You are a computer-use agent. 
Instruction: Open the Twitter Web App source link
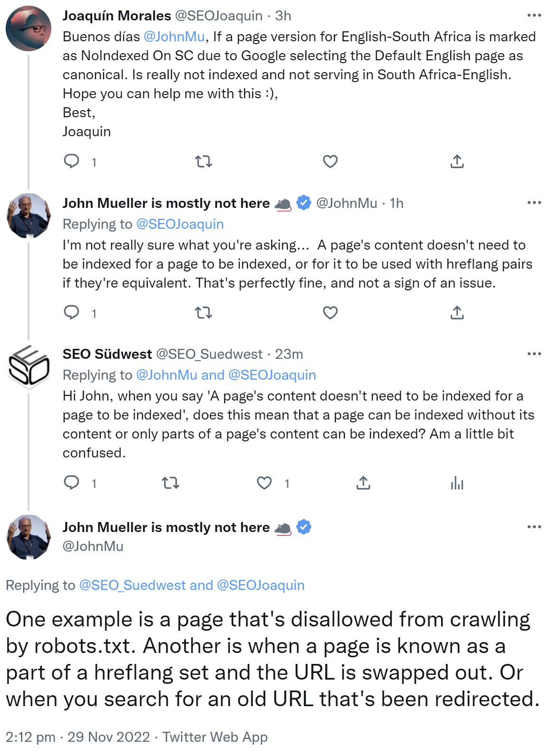click(x=215, y=737)
